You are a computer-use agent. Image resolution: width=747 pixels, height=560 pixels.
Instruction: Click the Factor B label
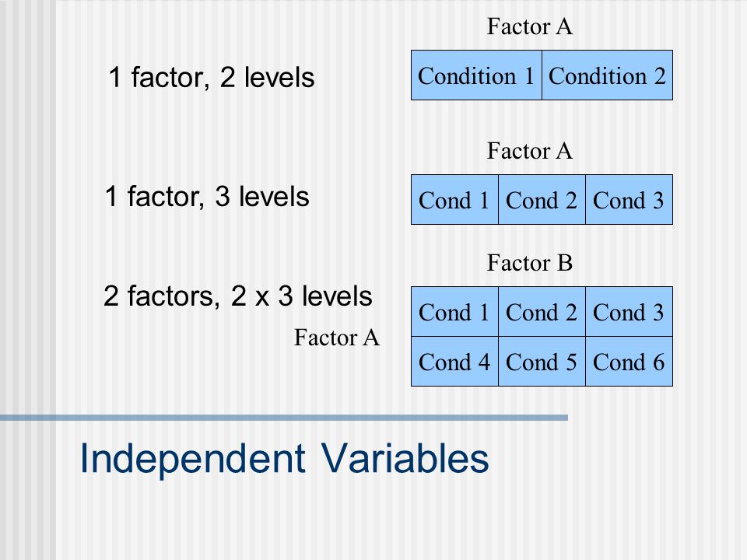(x=529, y=263)
